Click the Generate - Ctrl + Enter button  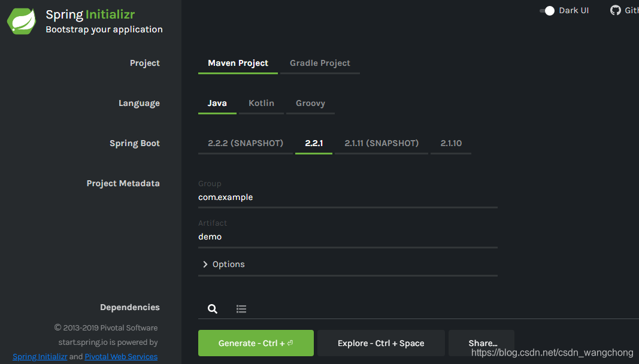click(256, 343)
